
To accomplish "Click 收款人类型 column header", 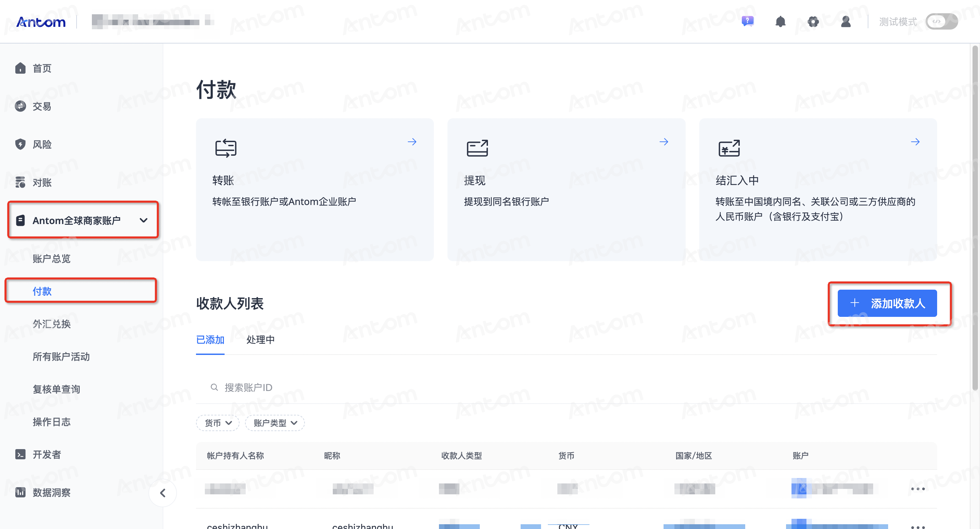I will [461, 456].
